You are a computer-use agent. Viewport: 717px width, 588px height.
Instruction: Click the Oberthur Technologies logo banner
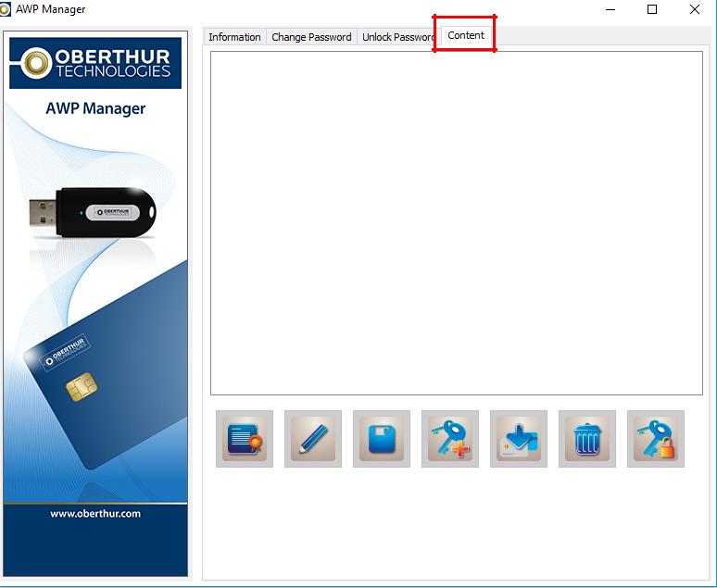click(95, 63)
